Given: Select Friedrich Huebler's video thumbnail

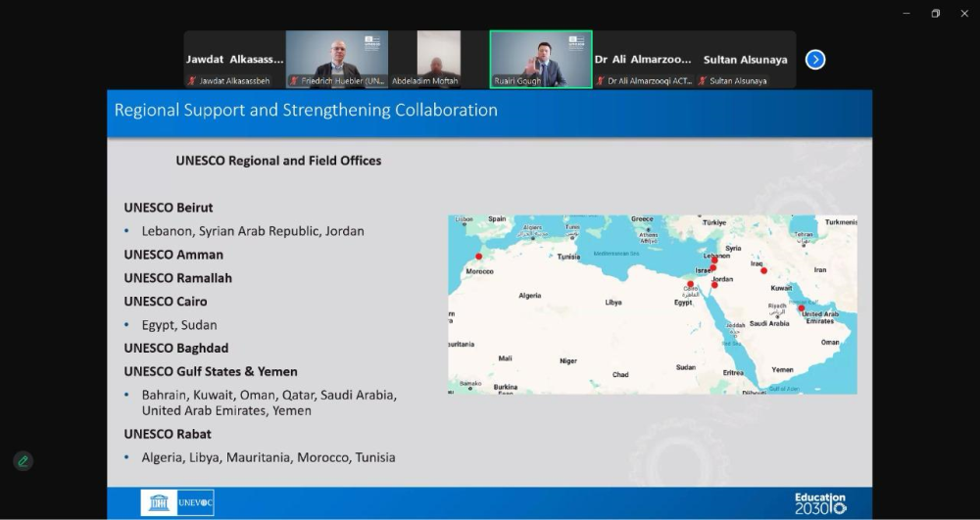Looking at the screenshot, I should [x=336, y=57].
